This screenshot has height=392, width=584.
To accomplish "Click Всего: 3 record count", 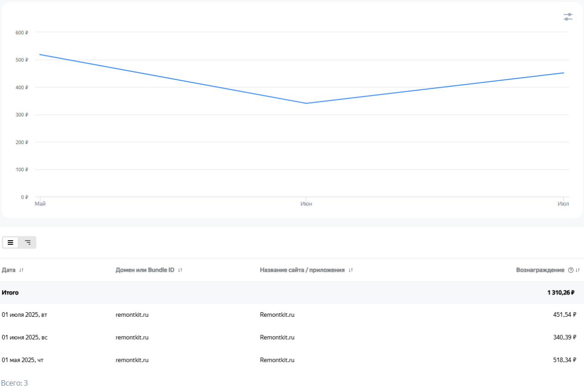I will [x=15, y=383].
